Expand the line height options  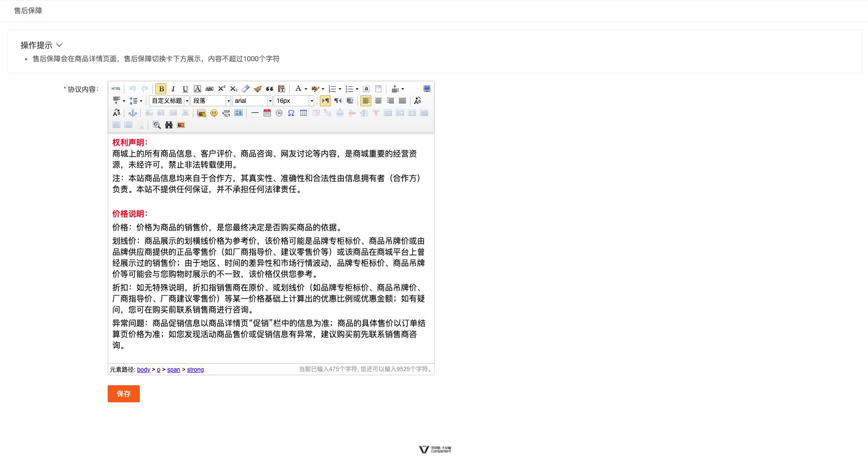pyautogui.click(x=141, y=101)
